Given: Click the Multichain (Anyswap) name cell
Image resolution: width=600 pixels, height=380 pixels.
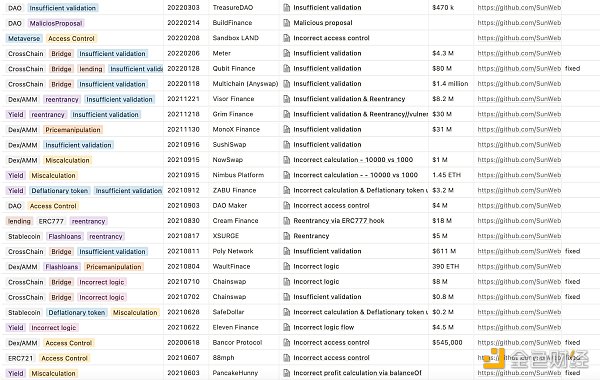Looking at the screenshot, I should [245, 83].
